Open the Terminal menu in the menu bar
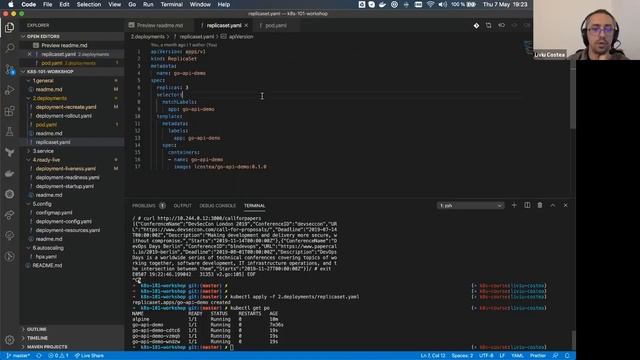Screen dimensions: 640x360 click(x=171, y=4)
